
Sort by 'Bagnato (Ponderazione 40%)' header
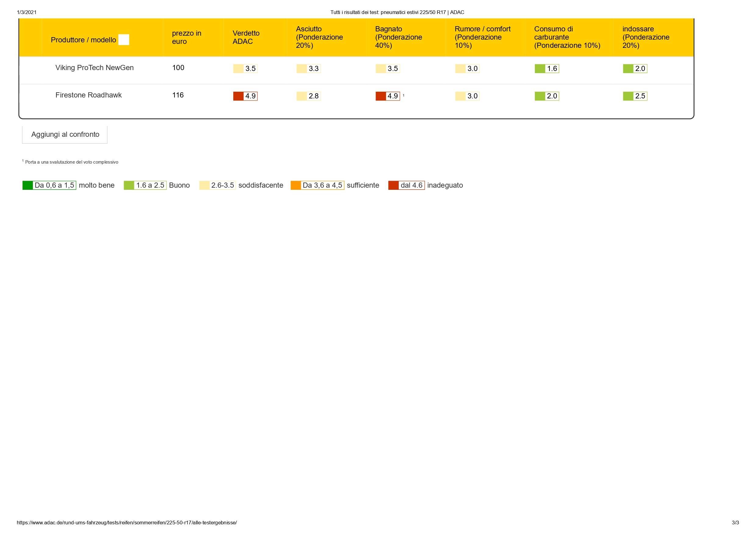click(398, 37)
